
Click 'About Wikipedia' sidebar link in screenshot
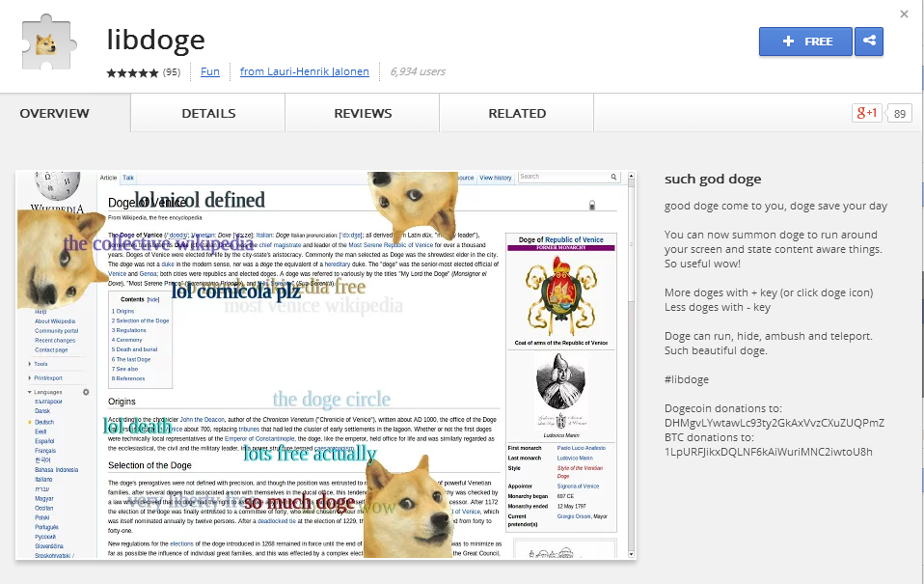(55, 321)
